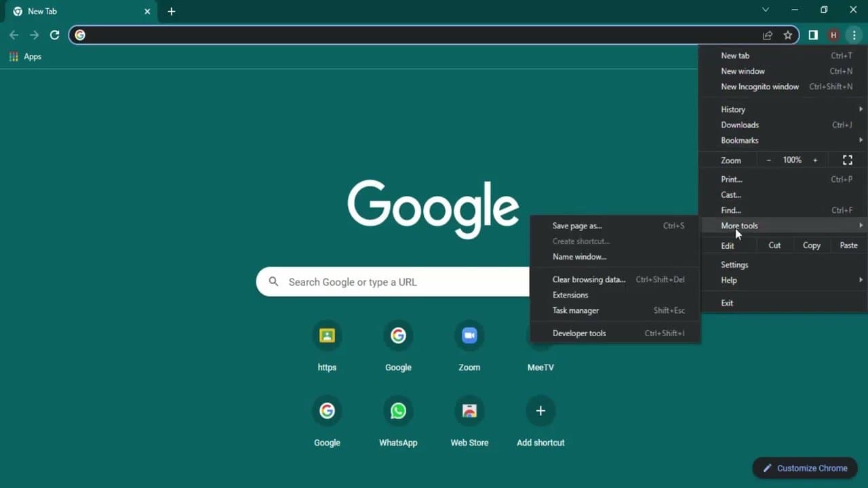Open Settings from the menu

click(x=734, y=264)
